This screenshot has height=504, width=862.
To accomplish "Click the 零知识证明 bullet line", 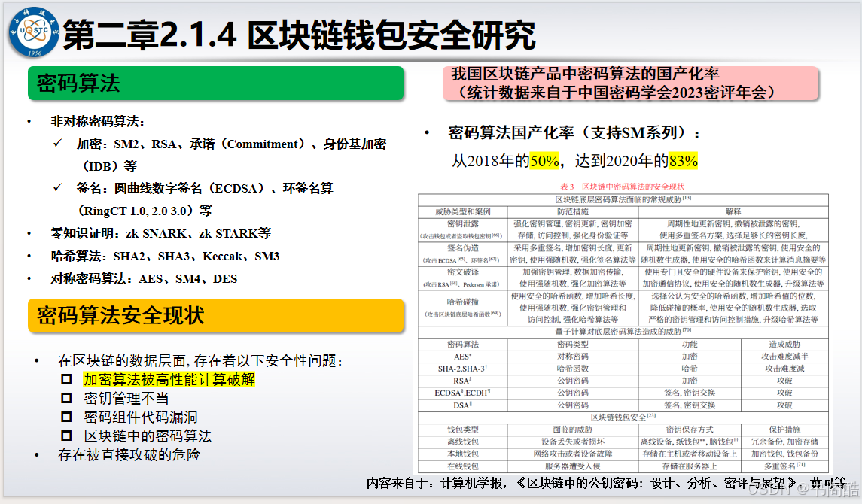I will click(x=160, y=233).
